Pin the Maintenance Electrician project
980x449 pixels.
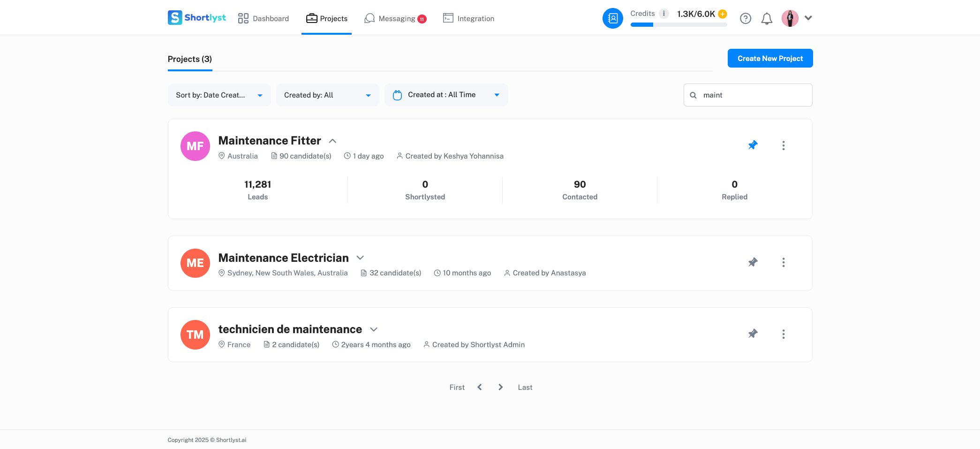[x=753, y=262]
